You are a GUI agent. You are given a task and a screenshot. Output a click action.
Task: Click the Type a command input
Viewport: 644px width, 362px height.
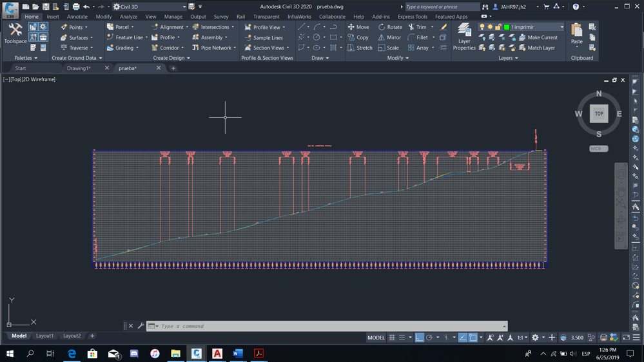pos(327,326)
